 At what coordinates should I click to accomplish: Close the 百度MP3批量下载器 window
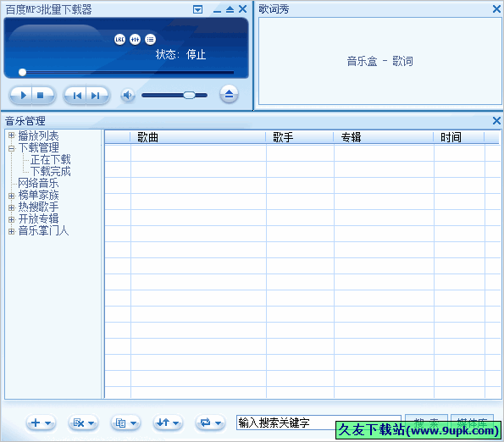click(243, 9)
